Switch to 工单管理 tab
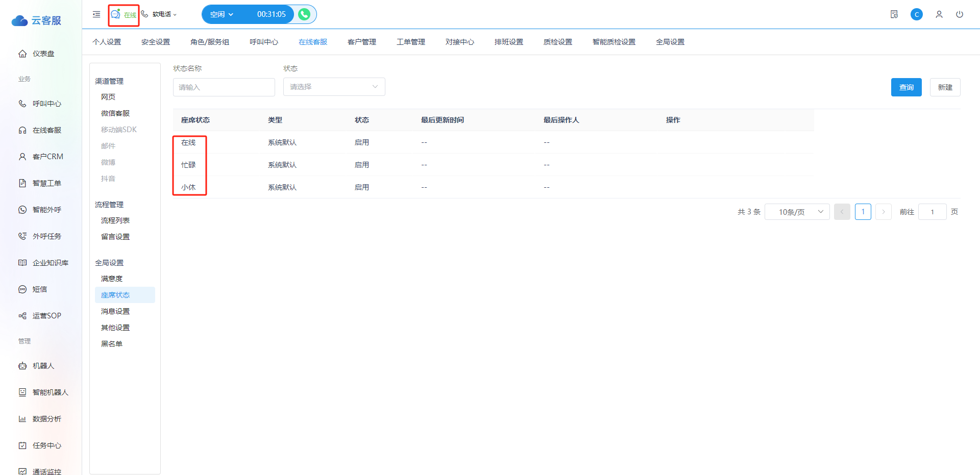This screenshot has height=475, width=980. click(x=411, y=42)
